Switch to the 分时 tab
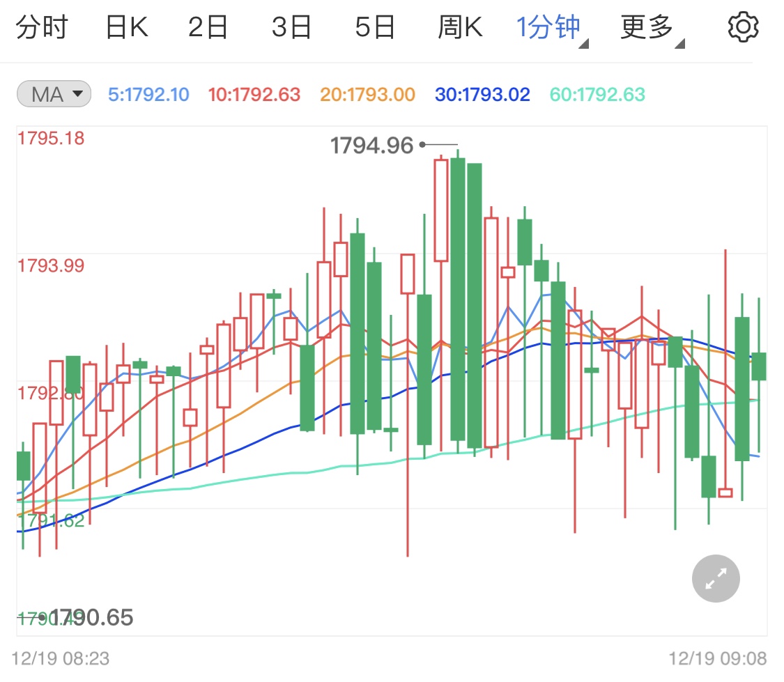Image resolution: width=784 pixels, height=682 pixels. [42, 27]
